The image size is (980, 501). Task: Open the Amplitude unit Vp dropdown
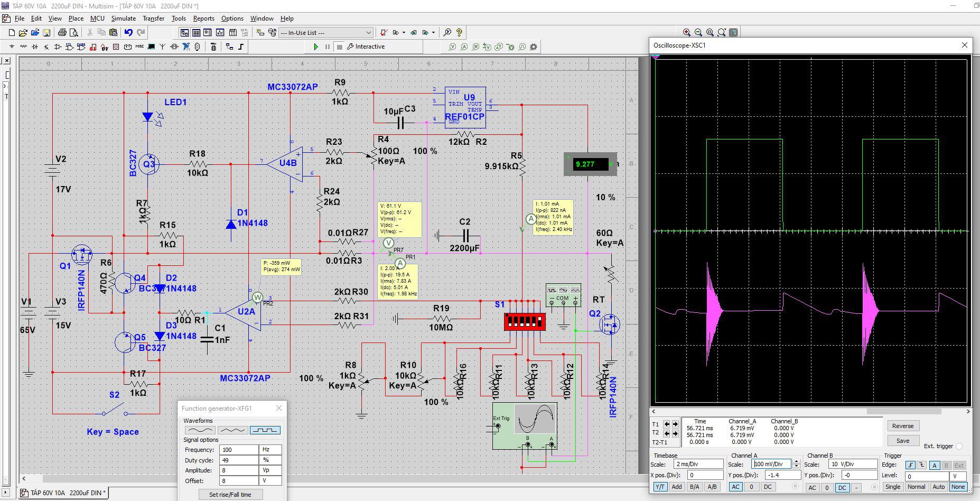point(270,470)
